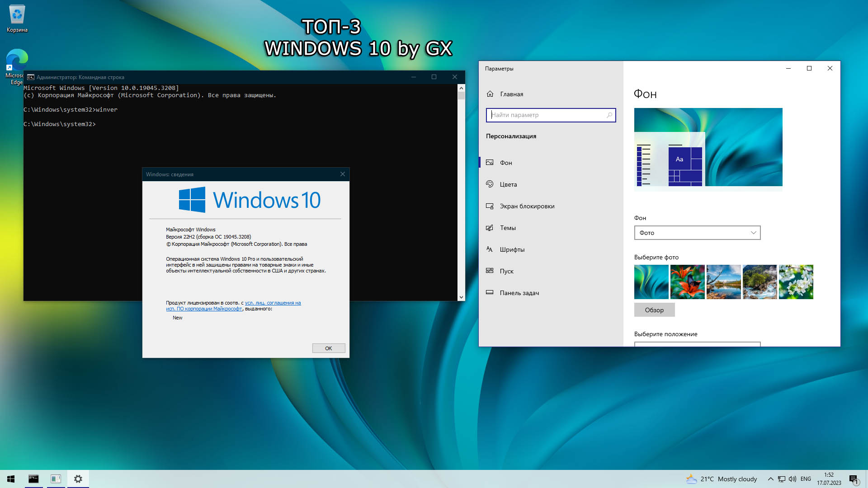This screenshot has height=488, width=868.
Task: Click the network tray icon
Action: point(782,479)
